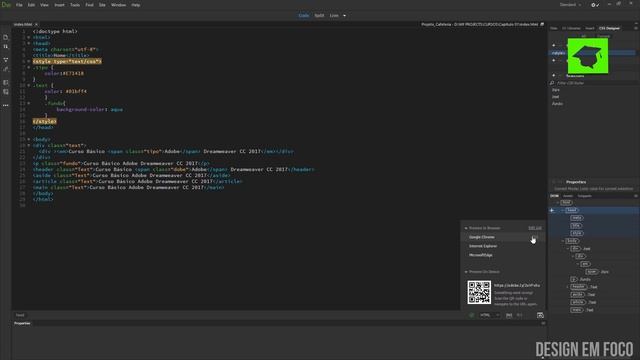This screenshot has width=640, height=360.
Task: Add a CSS source with plus icon
Action: coord(553,45)
